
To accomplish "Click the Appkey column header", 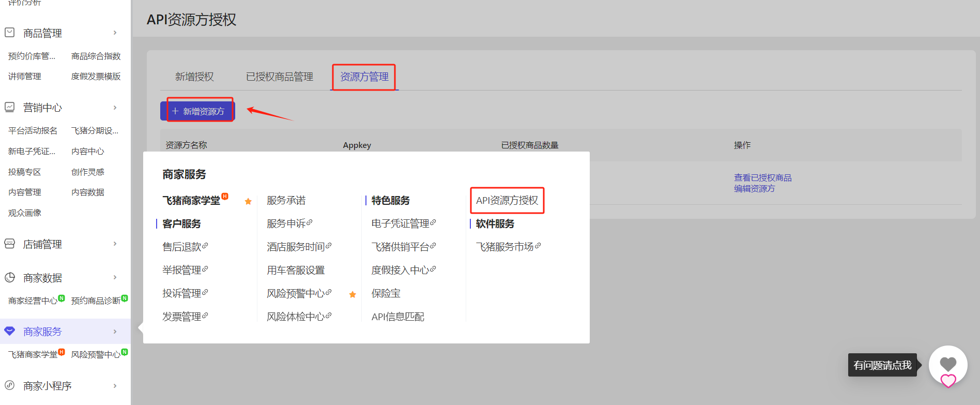I will (357, 145).
